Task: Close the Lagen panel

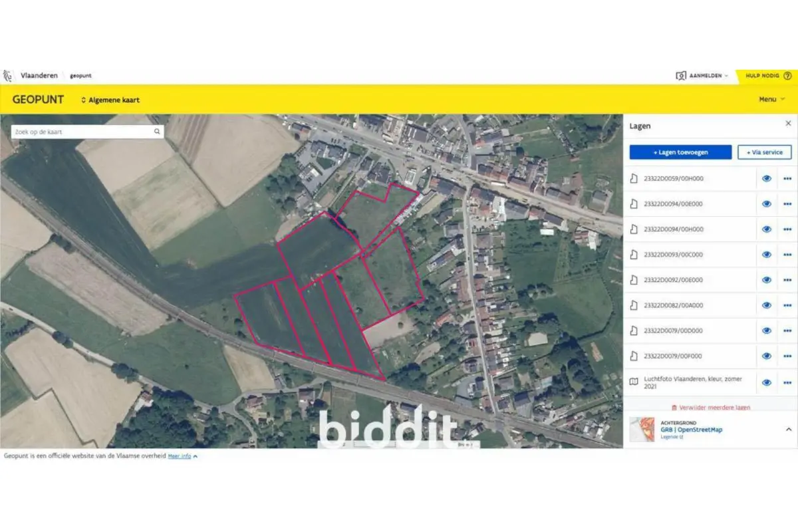Action: point(788,124)
